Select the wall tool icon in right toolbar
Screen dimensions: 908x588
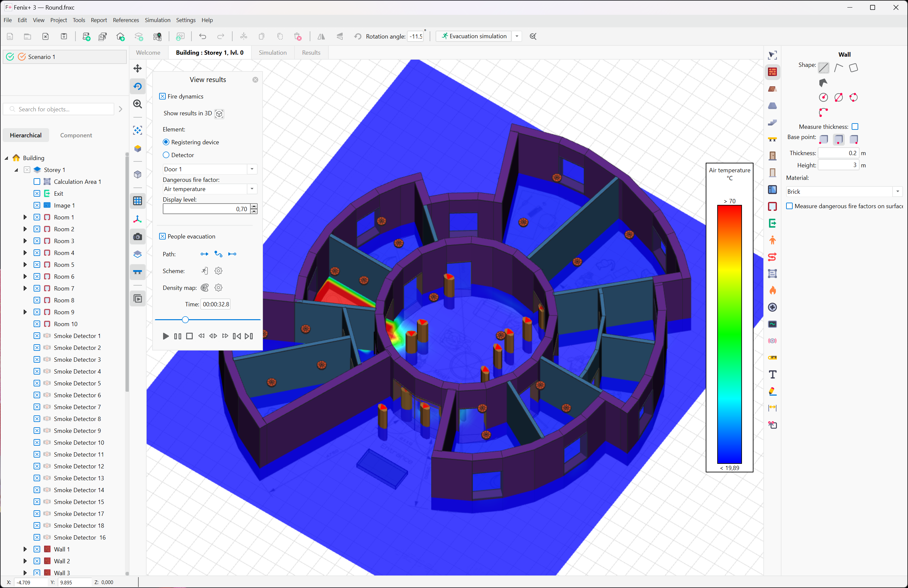772,72
